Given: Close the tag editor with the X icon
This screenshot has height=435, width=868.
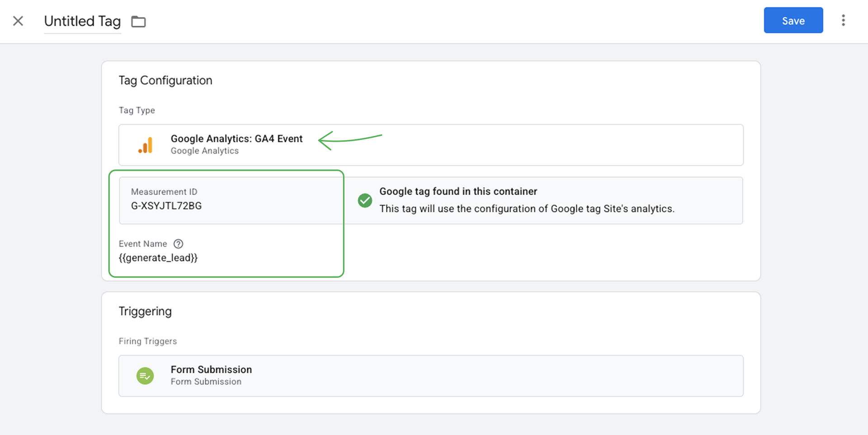Looking at the screenshot, I should click(18, 21).
